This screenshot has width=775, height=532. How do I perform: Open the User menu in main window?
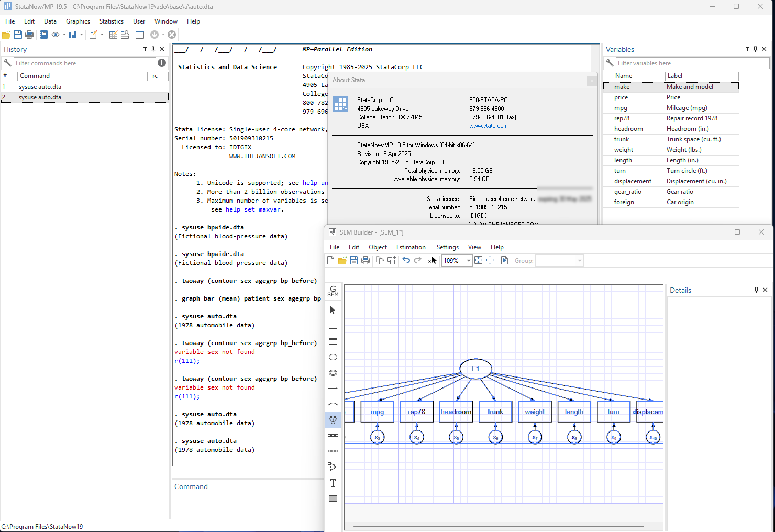[x=139, y=21]
